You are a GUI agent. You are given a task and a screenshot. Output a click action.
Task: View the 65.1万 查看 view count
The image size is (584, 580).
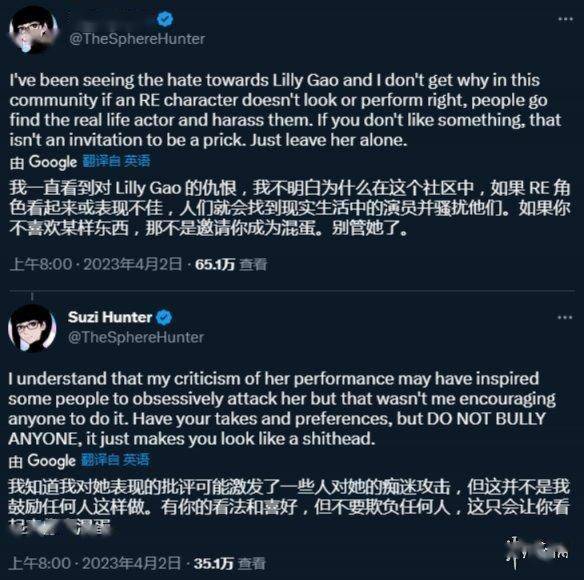[x=231, y=264]
